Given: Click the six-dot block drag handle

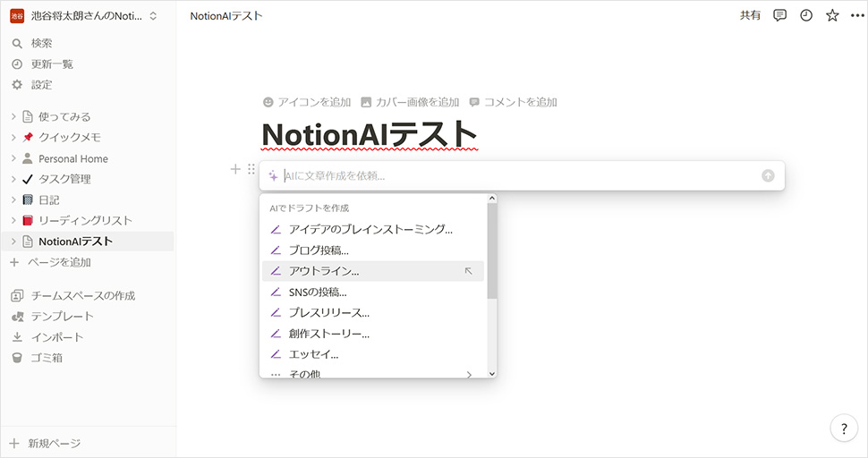Looking at the screenshot, I should (251, 169).
